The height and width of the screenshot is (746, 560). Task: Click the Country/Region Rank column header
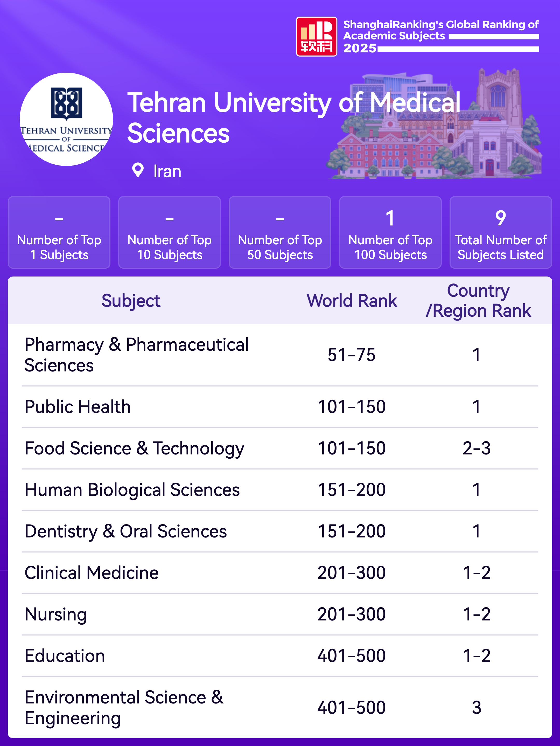pyautogui.click(x=478, y=300)
